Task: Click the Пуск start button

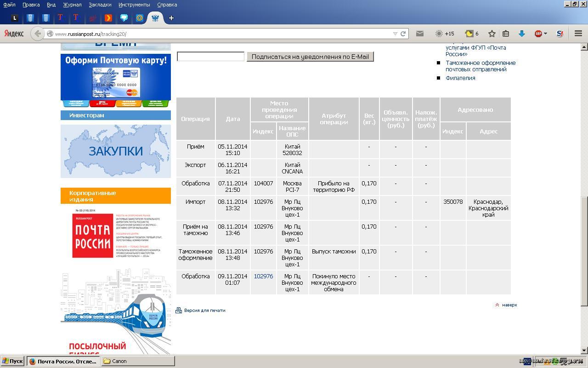Action: click(12, 361)
